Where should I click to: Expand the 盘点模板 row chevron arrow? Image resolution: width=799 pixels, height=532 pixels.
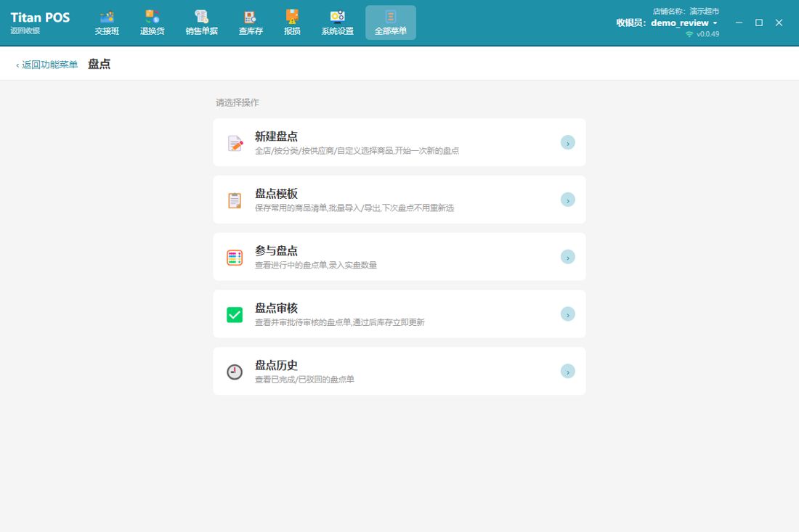coord(568,200)
